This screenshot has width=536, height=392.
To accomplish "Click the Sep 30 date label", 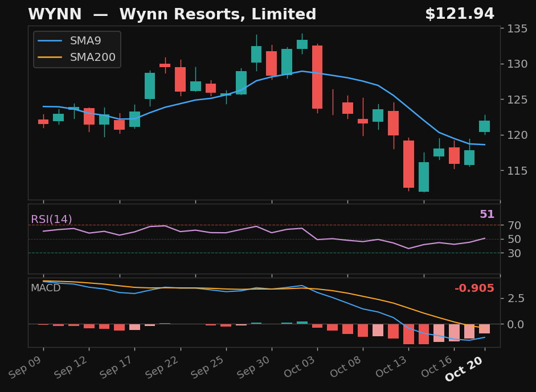I will point(255,367).
